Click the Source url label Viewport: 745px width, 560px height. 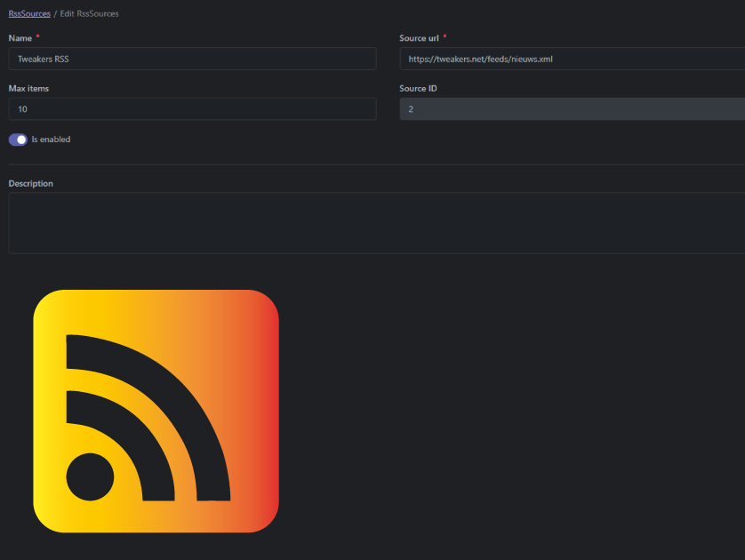point(419,38)
